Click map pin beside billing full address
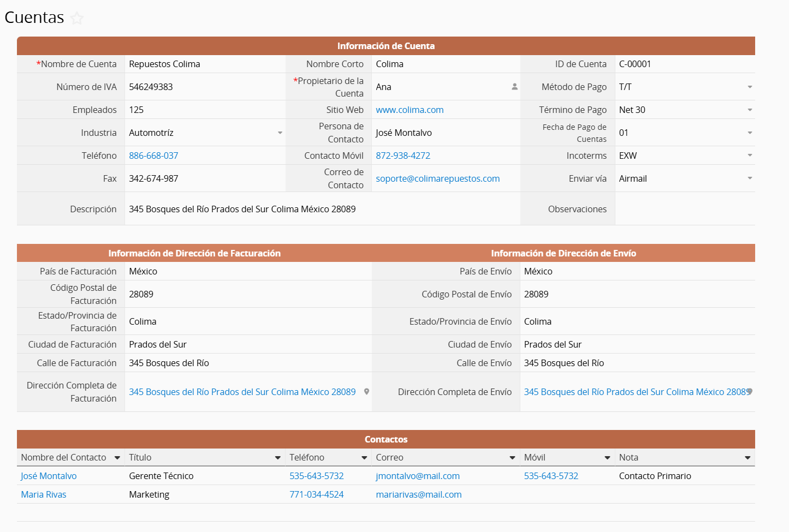789x532 pixels. click(x=366, y=392)
